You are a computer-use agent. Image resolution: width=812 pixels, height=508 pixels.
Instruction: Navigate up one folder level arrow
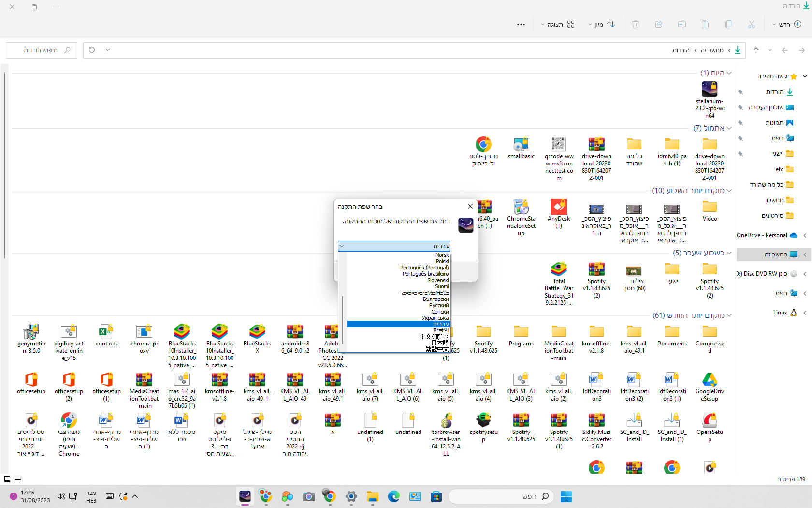pyautogui.click(x=756, y=50)
